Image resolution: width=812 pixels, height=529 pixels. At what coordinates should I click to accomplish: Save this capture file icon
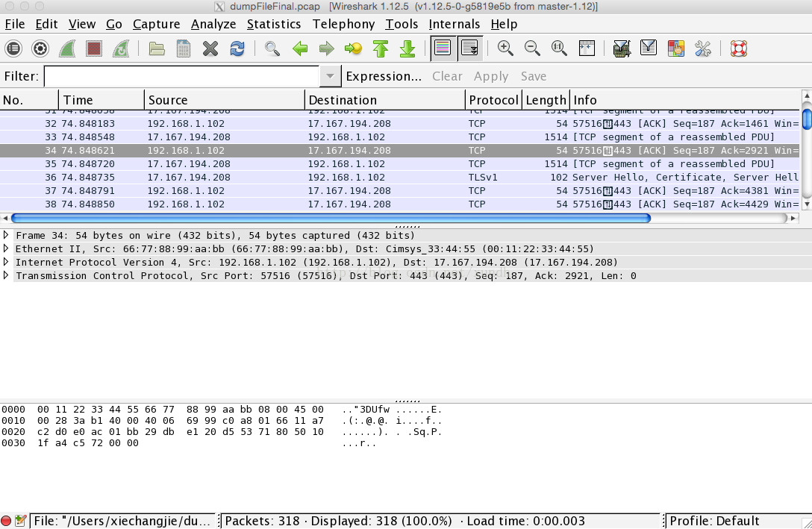tap(184, 48)
